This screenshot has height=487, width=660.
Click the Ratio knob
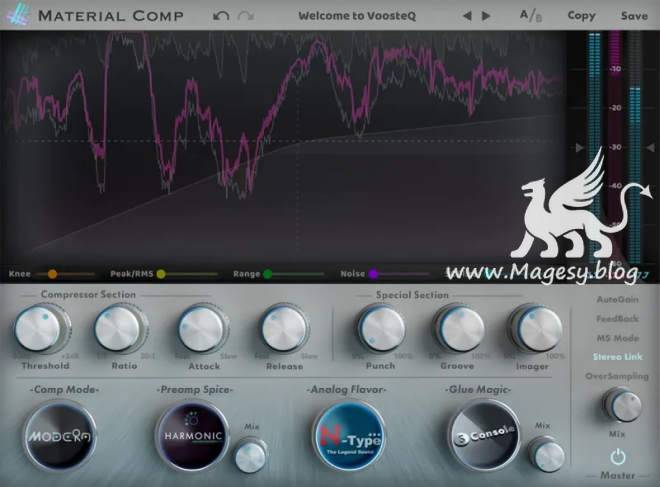pyautogui.click(x=119, y=329)
